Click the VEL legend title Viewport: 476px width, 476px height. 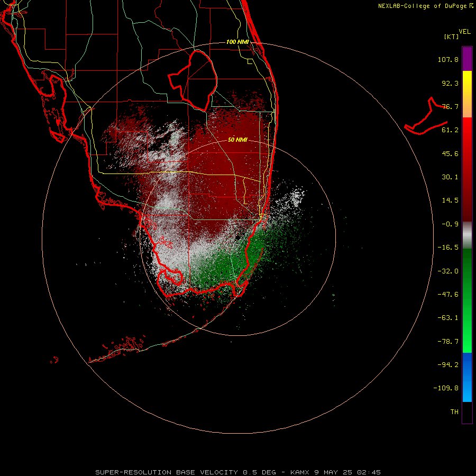click(x=464, y=32)
